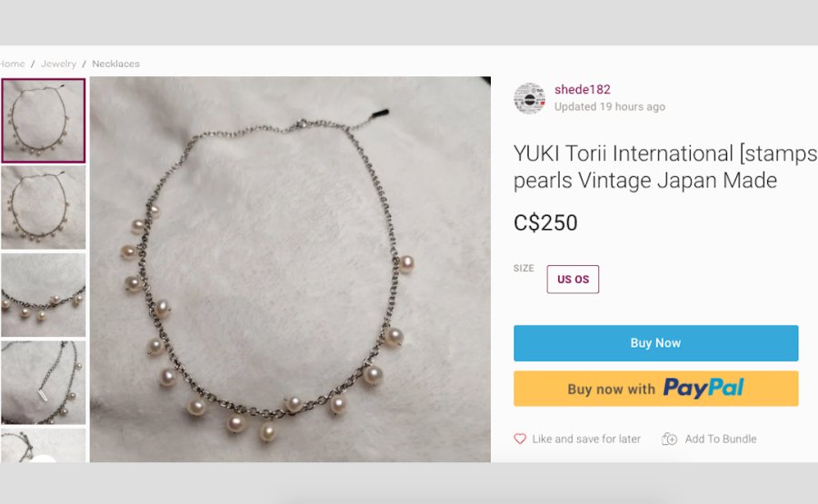Viewport: 818px width, 504px height.
Task: Visit the shede182 seller profile link
Action: (x=583, y=89)
